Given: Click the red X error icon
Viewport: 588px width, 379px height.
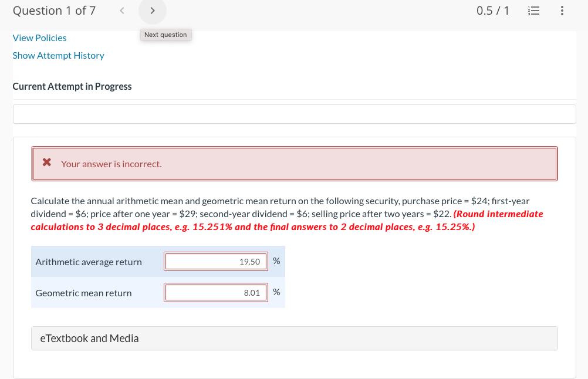Looking at the screenshot, I should pyautogui.click(x=46, y=163).
